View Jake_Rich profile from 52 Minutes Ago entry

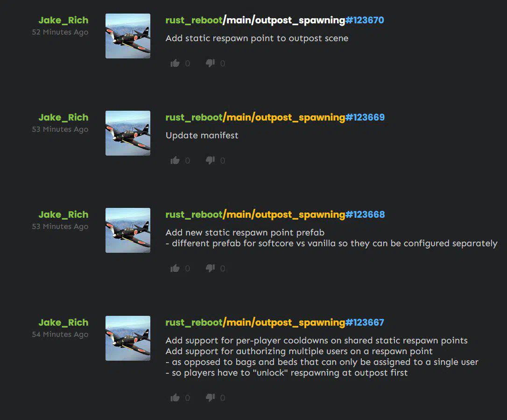point(63,20)
